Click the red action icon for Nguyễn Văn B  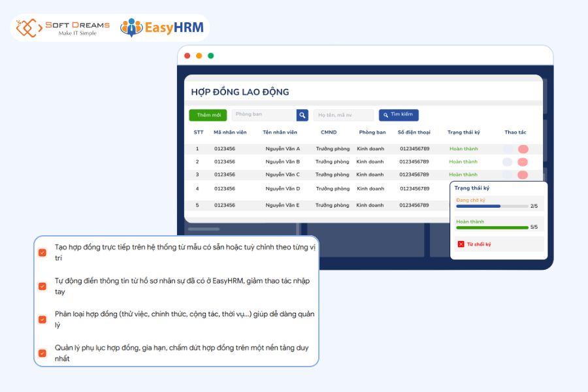521,161
